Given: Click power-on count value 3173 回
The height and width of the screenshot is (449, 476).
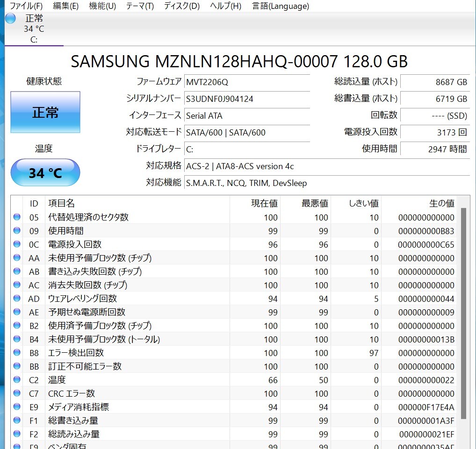Looking at the screenshot, I should (x=435, y=133).
